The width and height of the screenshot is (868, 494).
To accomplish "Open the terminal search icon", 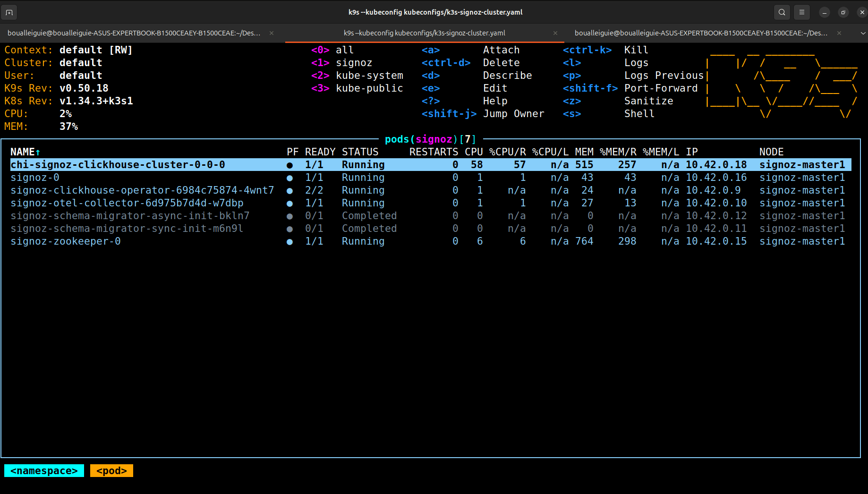I will point(782,12).
